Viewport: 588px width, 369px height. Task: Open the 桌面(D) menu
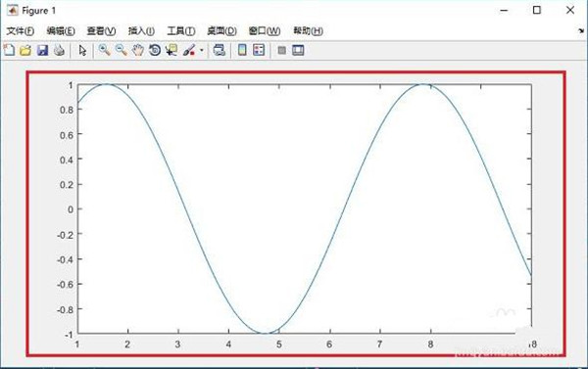tap(222, 31)
